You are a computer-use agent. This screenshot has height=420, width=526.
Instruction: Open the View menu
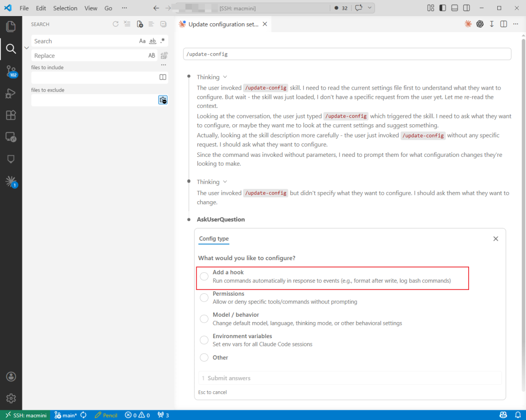click(x=91, y=8)
